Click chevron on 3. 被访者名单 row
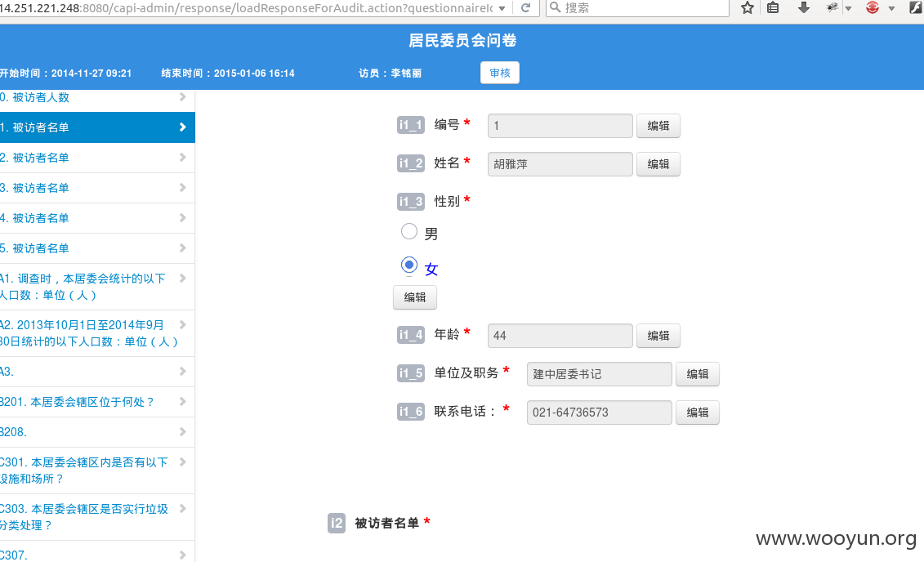The image size is (924, 562). (x=183, y=187)
